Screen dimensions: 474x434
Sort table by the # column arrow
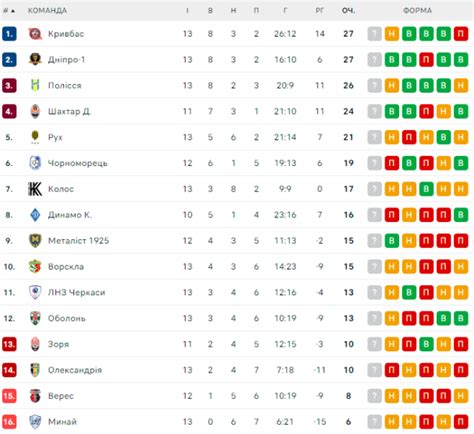pos(13,11)
